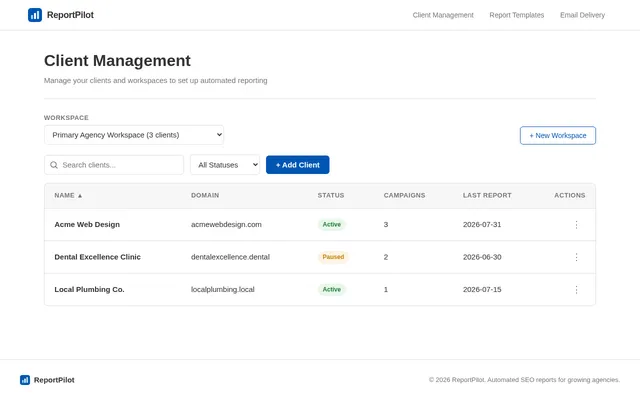Open Email Delivery nav link
This screenshot has height=400, width=640.
coord(582,15)
